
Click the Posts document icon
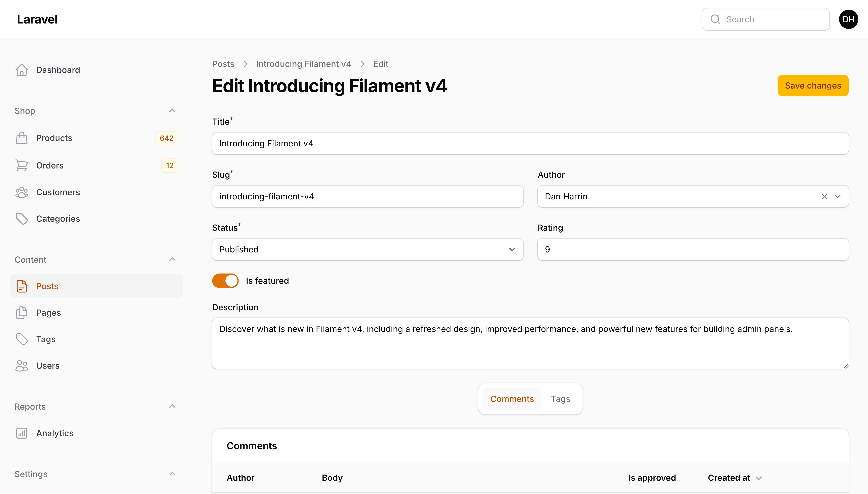pyautogui.click(x=22, y=286)
